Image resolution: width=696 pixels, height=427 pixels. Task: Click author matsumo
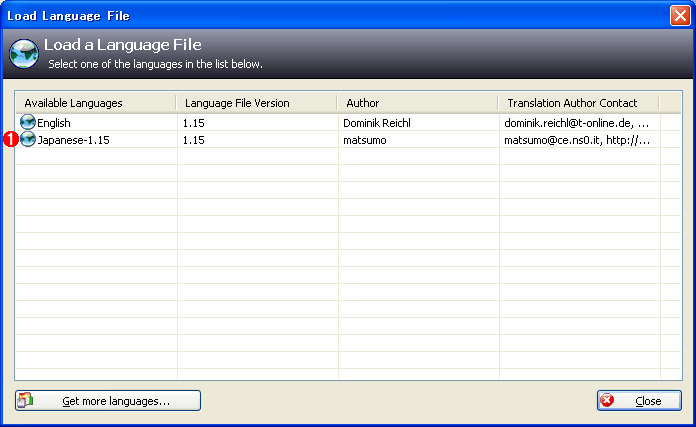[x=365, y=140]
